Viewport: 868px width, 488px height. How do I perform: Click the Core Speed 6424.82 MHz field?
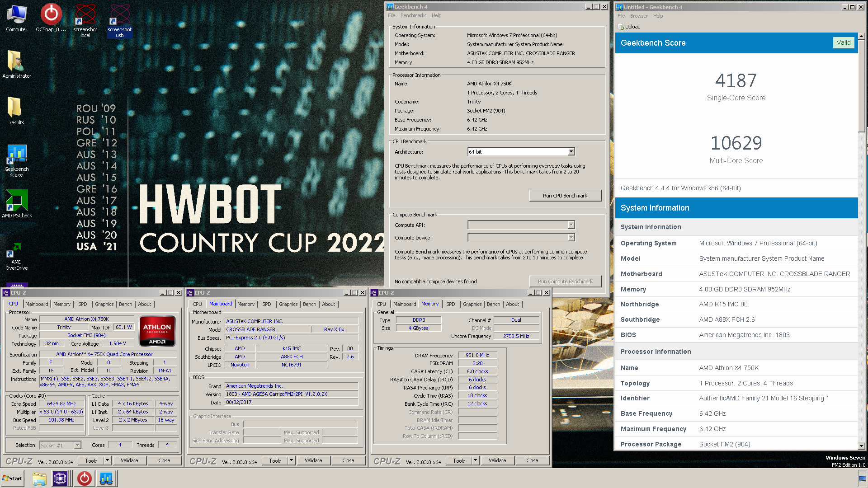click(61, 404)
